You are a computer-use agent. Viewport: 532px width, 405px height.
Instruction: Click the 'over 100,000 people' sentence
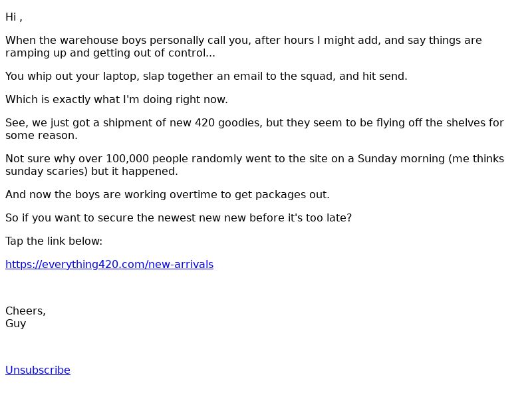tap(255, 158)
